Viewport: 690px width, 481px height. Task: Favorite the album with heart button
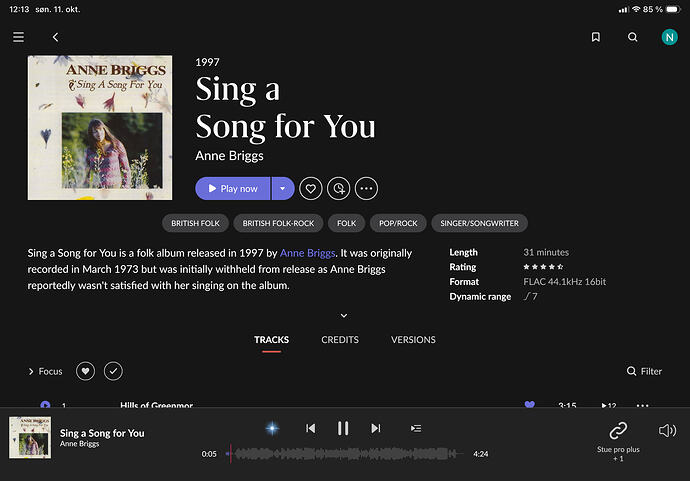[x=311, y=188]
